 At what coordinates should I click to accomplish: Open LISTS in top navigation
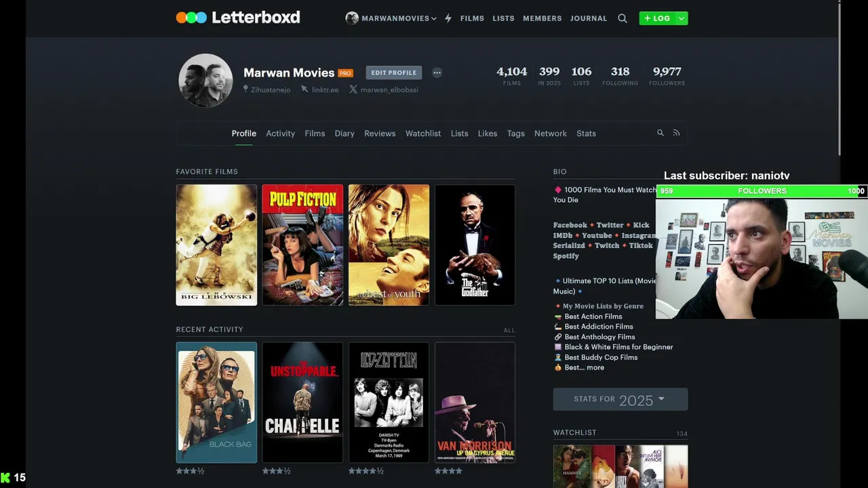[503, 18]
